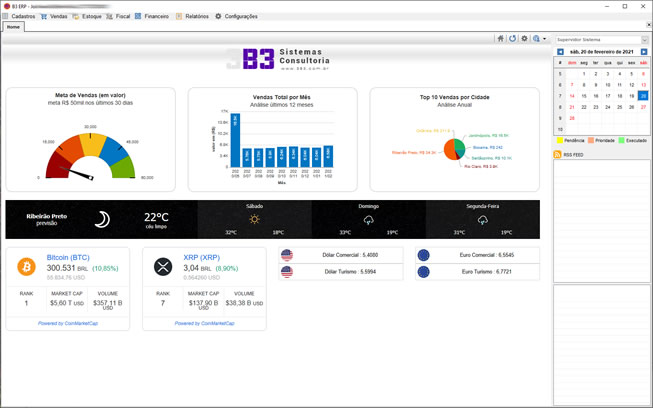Viewport: 653px width, 408px height.
Task: Click the EU flag beside Euro Comercial
Action: [x=424, y=255]
